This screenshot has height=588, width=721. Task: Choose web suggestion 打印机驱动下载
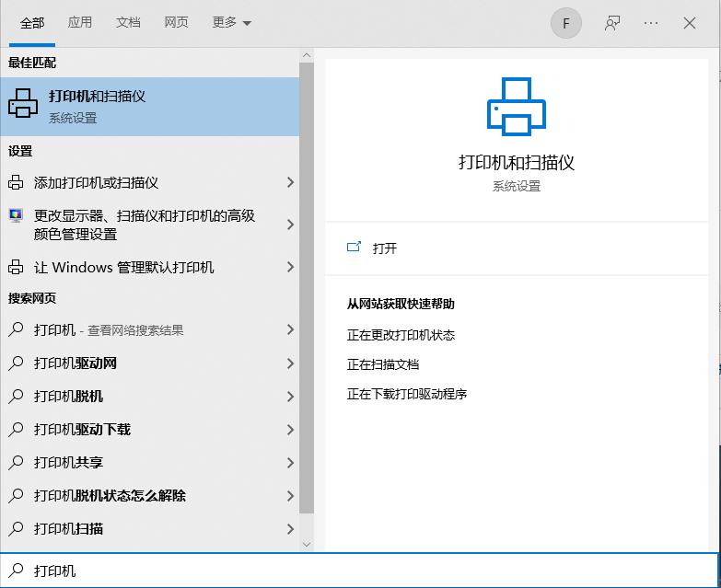click(82, 430)
